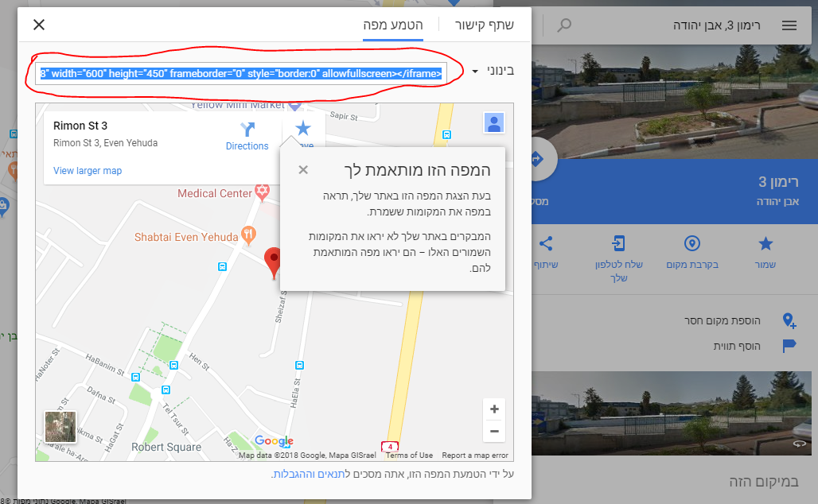Click the iframe embed code field

point(241,73)
